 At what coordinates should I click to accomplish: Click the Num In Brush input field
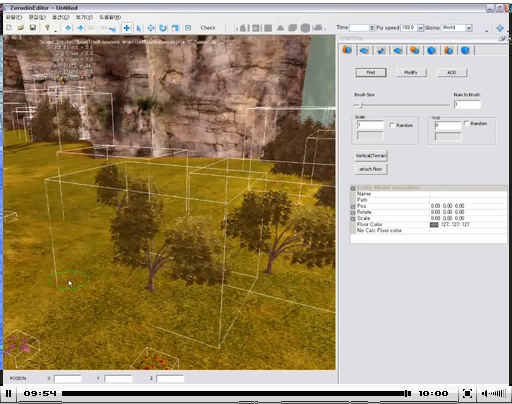pyautogui.click(x=467, y=104)
